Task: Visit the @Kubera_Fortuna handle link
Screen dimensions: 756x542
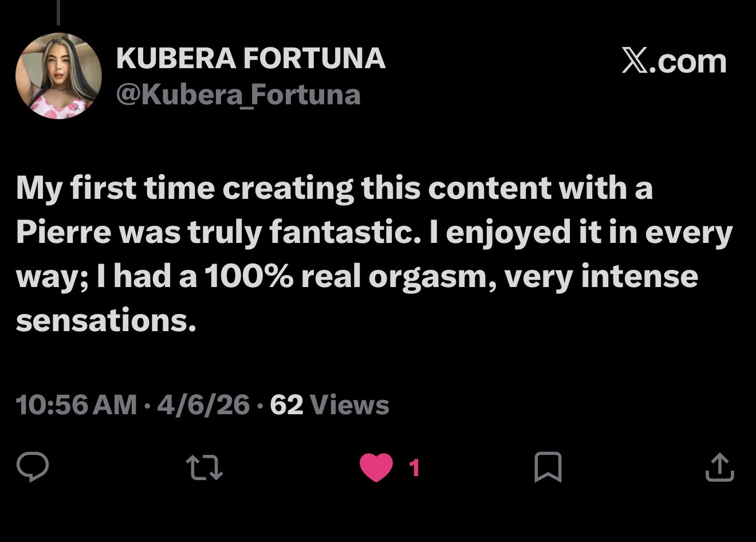Action: 238,95
